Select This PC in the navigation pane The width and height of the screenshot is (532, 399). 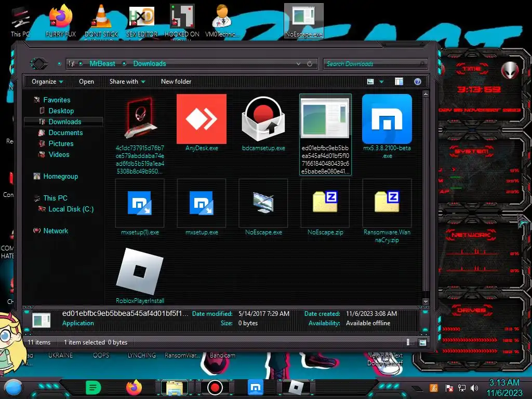tap(55, 198)
